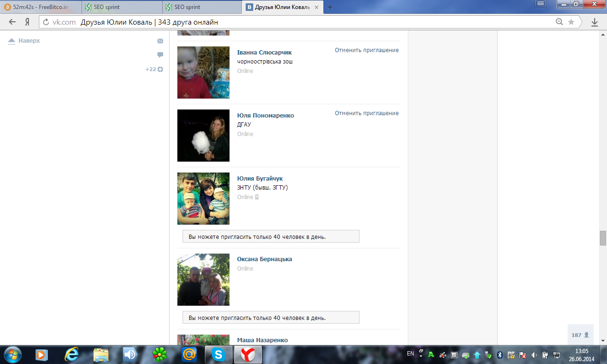Switch the EN input language indicator
This screenshot has width=607, height=364.
point(411,354)
